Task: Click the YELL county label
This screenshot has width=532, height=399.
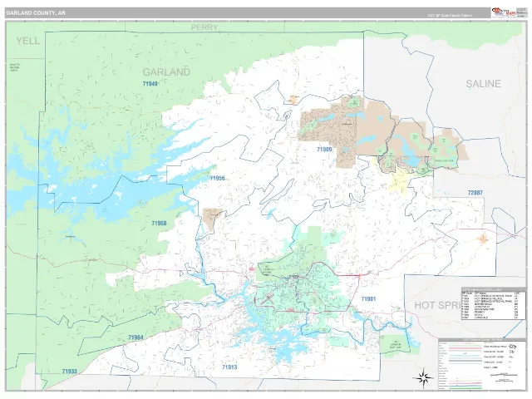Action: click(x=27, y=41)
